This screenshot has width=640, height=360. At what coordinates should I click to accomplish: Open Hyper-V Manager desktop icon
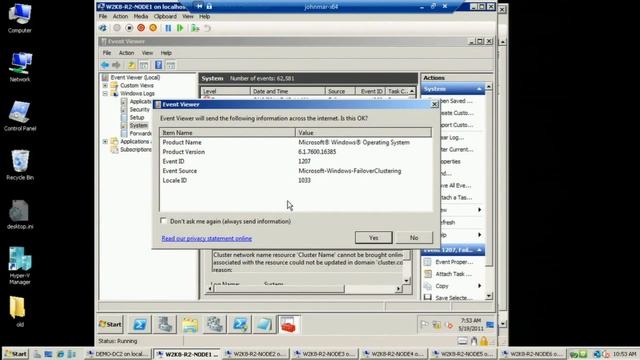(20, 266)
